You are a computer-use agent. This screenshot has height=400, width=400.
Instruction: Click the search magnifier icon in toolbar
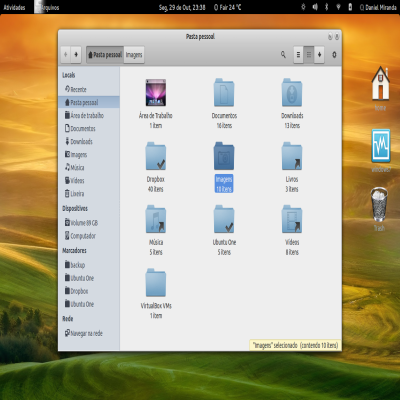pyautogui.click(x=283, y=54)
